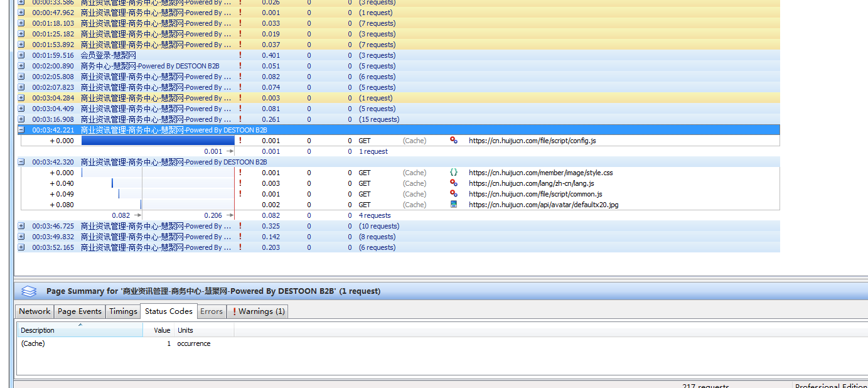The width and height of the screenshot is (868, 388).
Task: Expand the 00:03:46.725 page group
Action: coord(21,226)
